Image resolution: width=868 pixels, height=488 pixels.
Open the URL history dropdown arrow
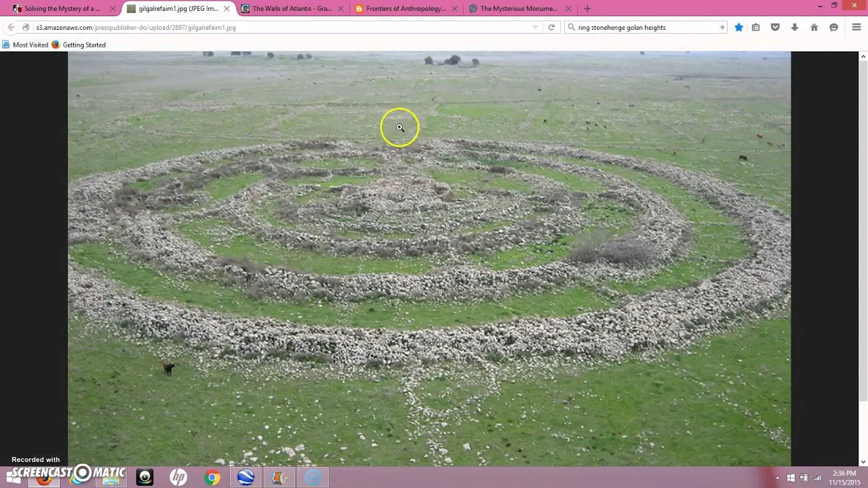pos(535,27)
